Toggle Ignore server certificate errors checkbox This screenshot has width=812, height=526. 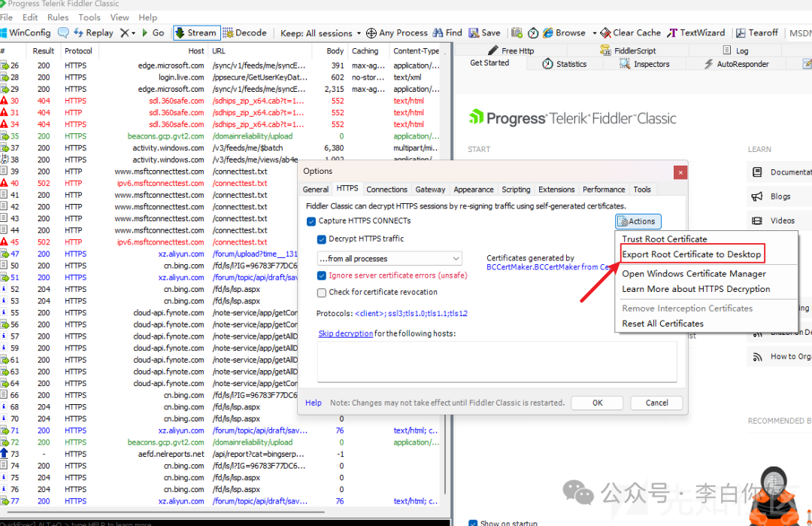point(322,275)
